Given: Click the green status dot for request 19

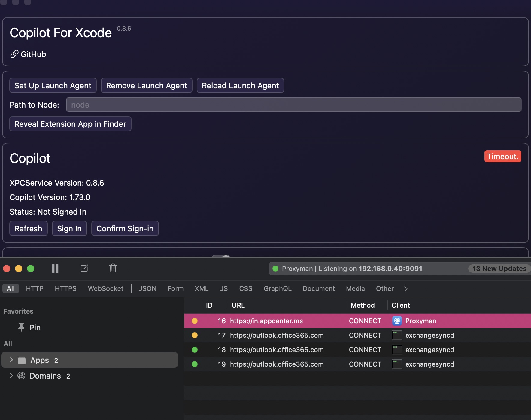Looking at the screenshot, I should (x=195, y=364).
